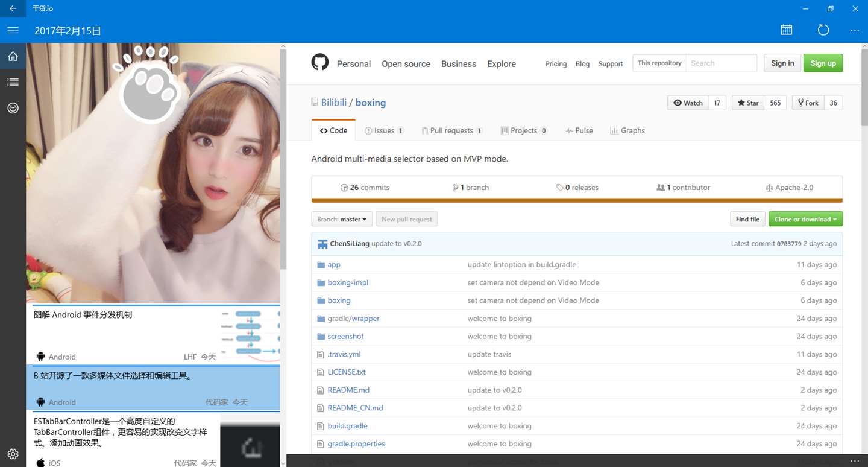The height and width of the screenshot is (467, 868).
Task: Open the girl photo thumbnail
Action: (x=153, y=173)
